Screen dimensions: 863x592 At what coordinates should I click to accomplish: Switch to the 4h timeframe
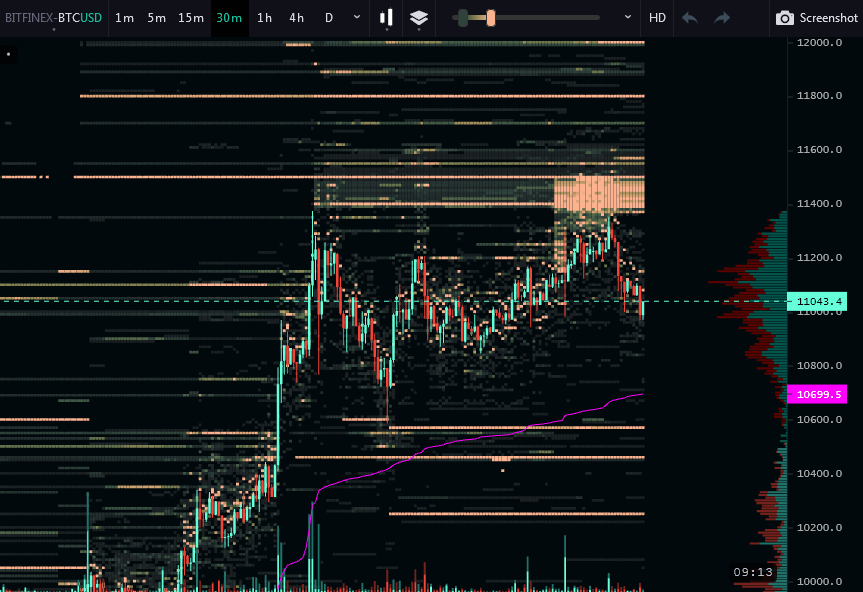297,18
